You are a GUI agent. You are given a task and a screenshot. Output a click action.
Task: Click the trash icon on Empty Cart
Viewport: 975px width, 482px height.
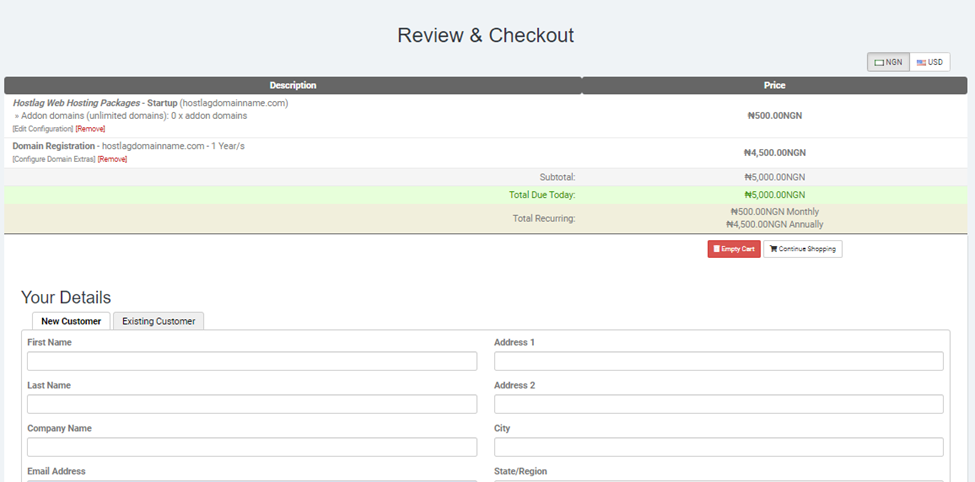(x=716, y=249)
